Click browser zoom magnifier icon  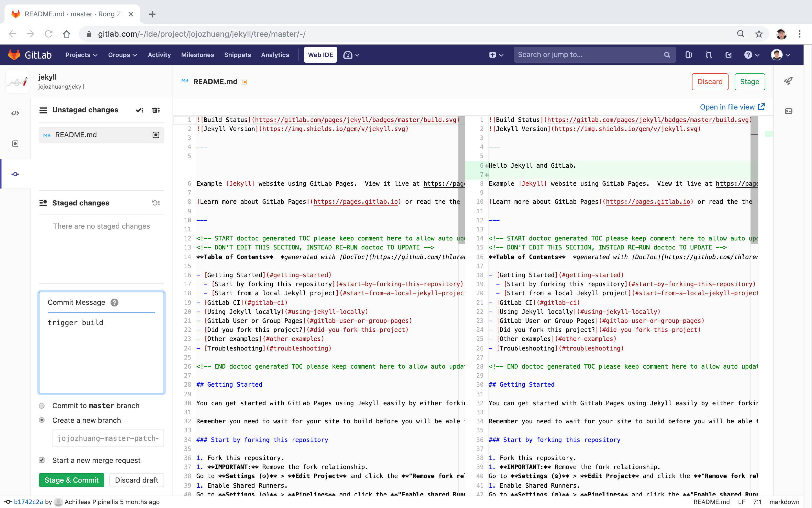point(741,34)
